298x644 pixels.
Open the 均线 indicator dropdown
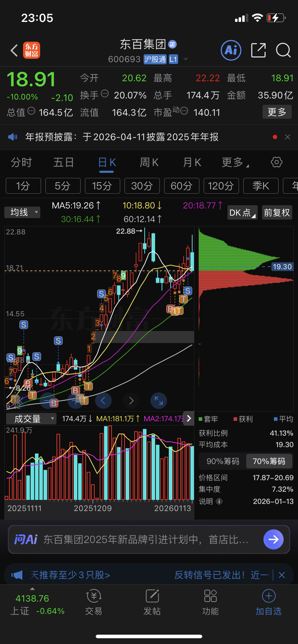click(x=22, y=212)
